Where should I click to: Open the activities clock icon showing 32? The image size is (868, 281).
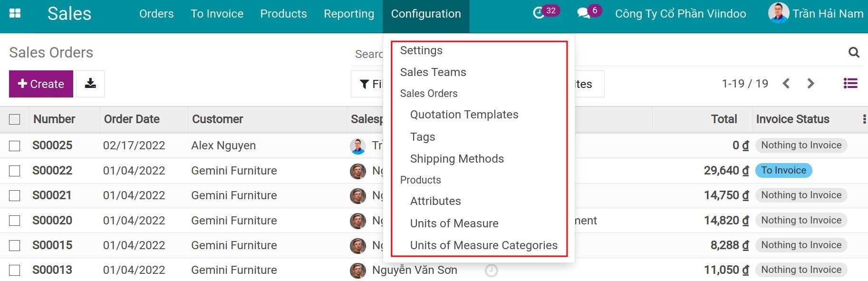point(540,12)
